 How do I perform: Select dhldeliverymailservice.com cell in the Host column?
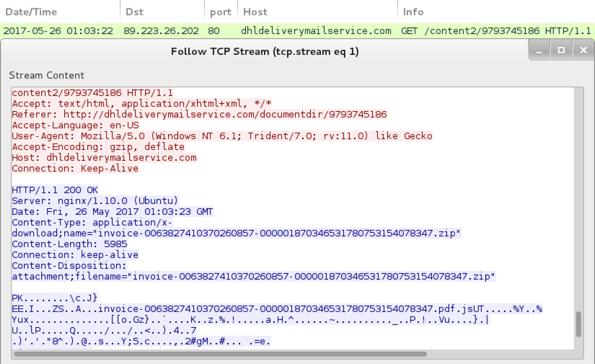[x=316, y=31]
